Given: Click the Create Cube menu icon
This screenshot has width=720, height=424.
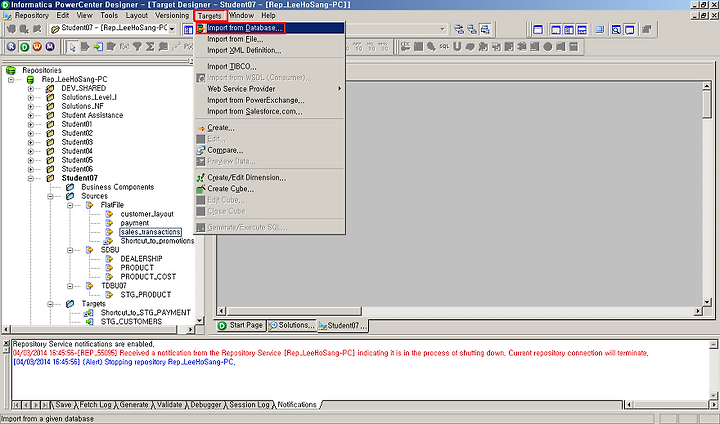Looking at the screenshot, I should (201, 189).
